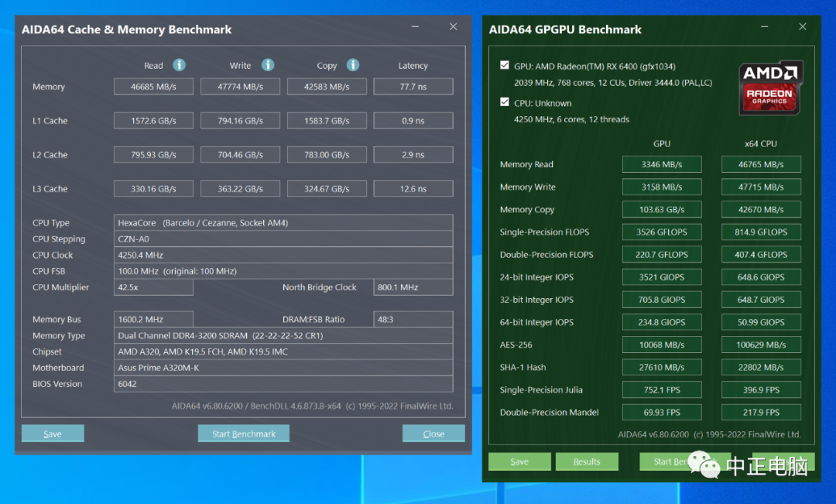
Task: Click Memory Latency value 77.7 ns
Action: click(413, 87)
